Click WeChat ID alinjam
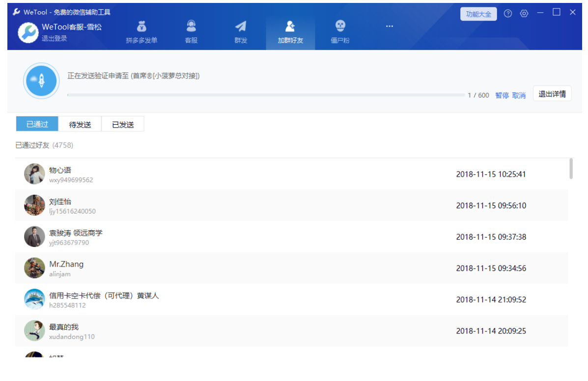Viewport: 588px width, 381px height. pos(59,274)
